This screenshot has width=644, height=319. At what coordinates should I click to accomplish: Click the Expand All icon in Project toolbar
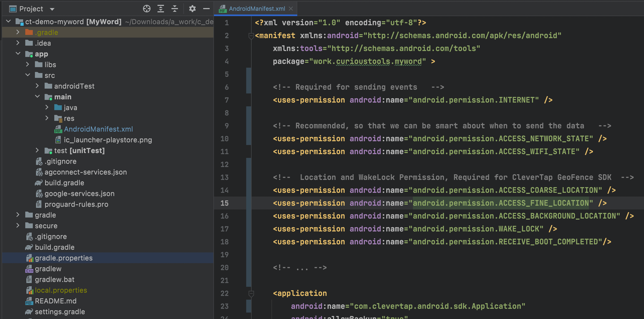pos(161,9)
